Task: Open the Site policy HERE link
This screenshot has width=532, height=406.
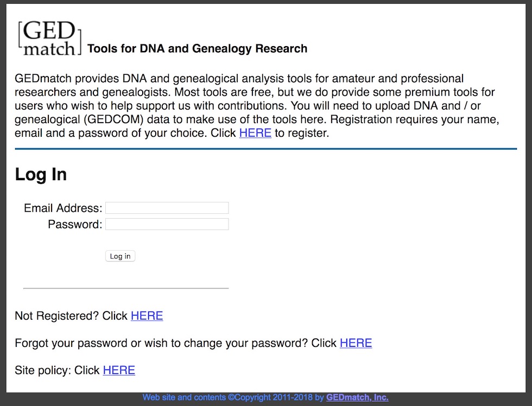Action: click(x=119, y=370)
